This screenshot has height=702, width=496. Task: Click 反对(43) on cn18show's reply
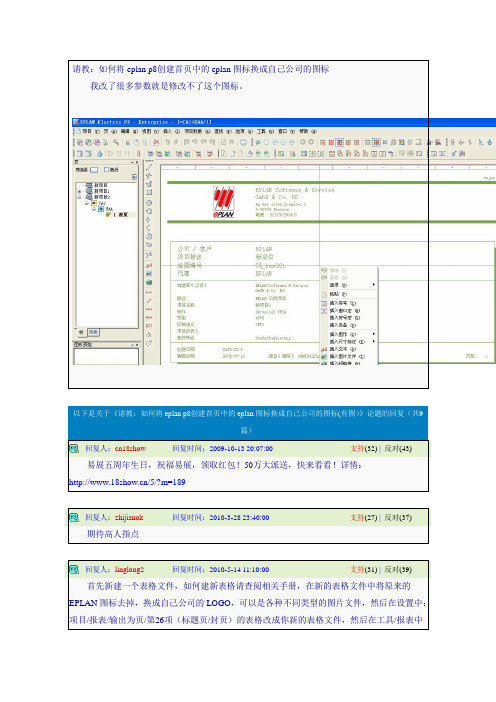(398, 448)
